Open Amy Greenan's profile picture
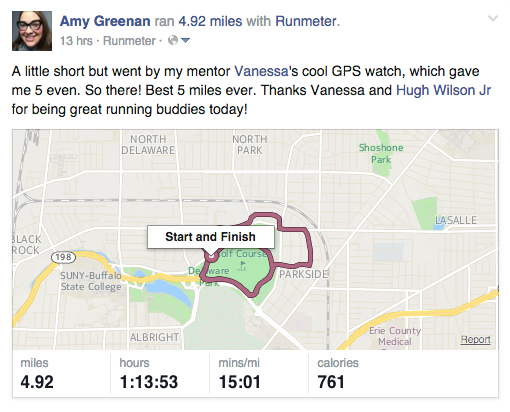The height and width of the screenshot is (412, 510). tap(32, 31)
